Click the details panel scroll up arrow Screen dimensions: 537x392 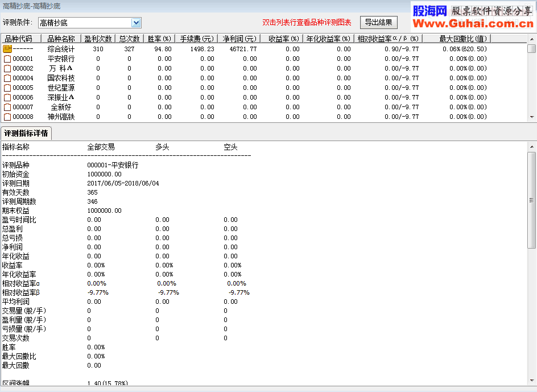pyautogui.click(x=532, y=147)
